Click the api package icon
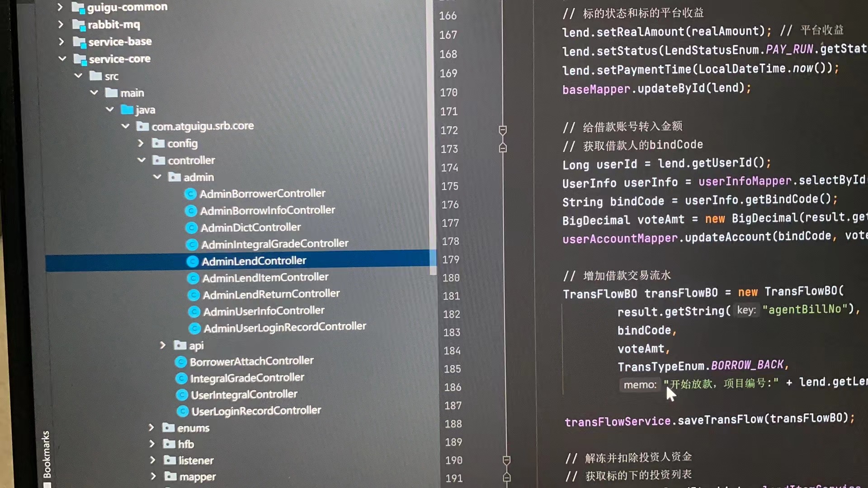Screen dimensions: 868x488 pos(180,345)
